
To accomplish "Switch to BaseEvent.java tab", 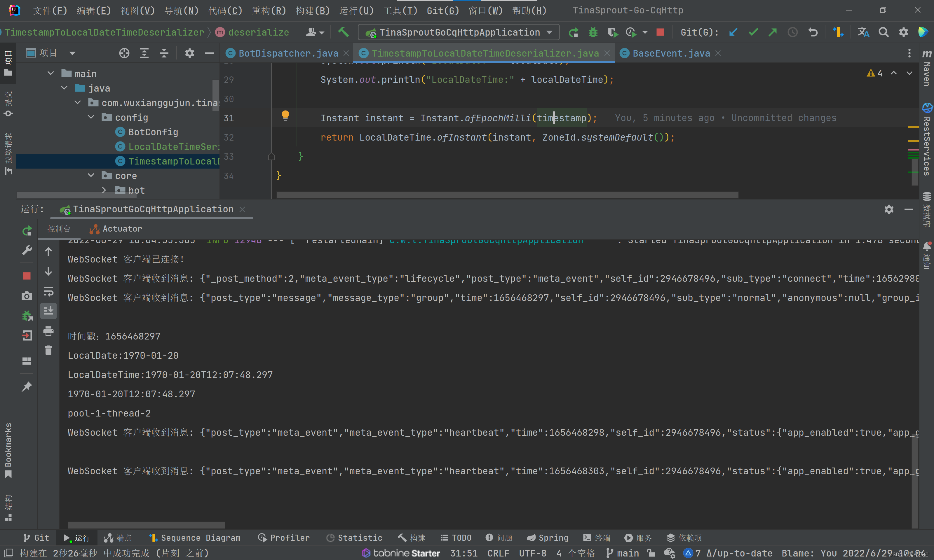I will point(671,53).
